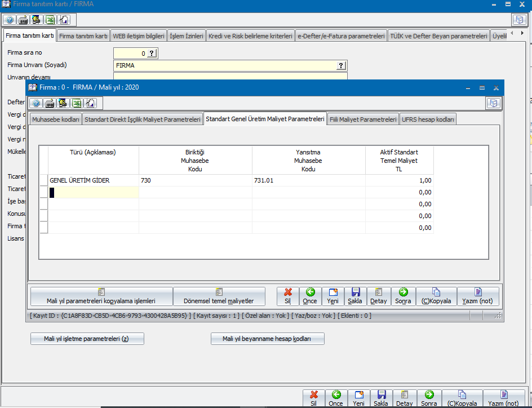Click yellow-arrow computer icon in Mali yıl window toolbar
This screenshot has height=408, width=532.
point(63,103)
